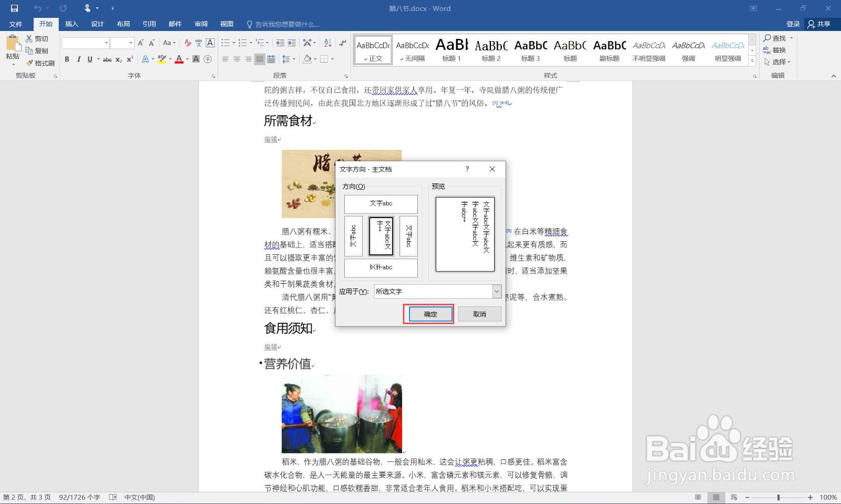Select the horizontal 文字abc direction option
841x504 pixels.
point(381,204)
